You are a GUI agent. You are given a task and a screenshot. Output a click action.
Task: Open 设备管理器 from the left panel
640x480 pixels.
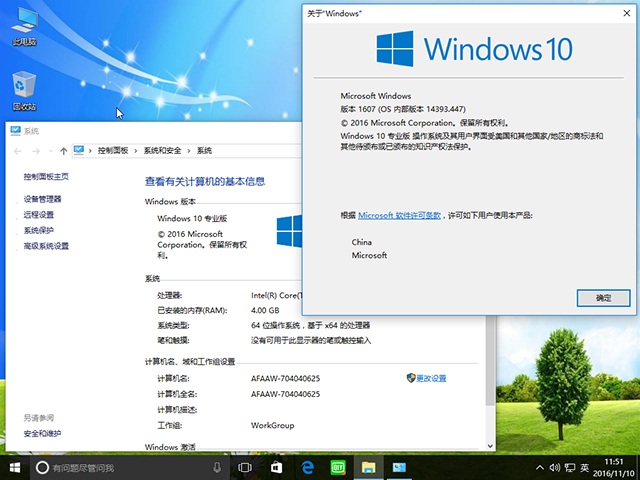click(43, 199)
